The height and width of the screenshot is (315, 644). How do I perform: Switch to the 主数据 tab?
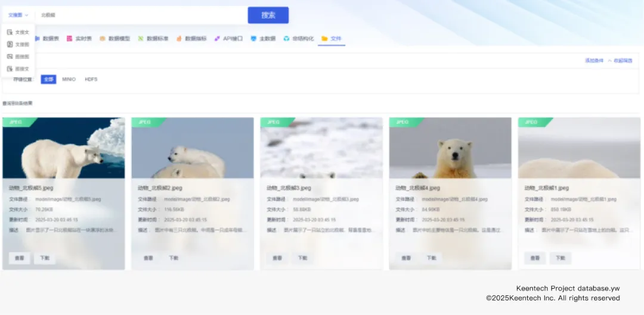(267, 39)
